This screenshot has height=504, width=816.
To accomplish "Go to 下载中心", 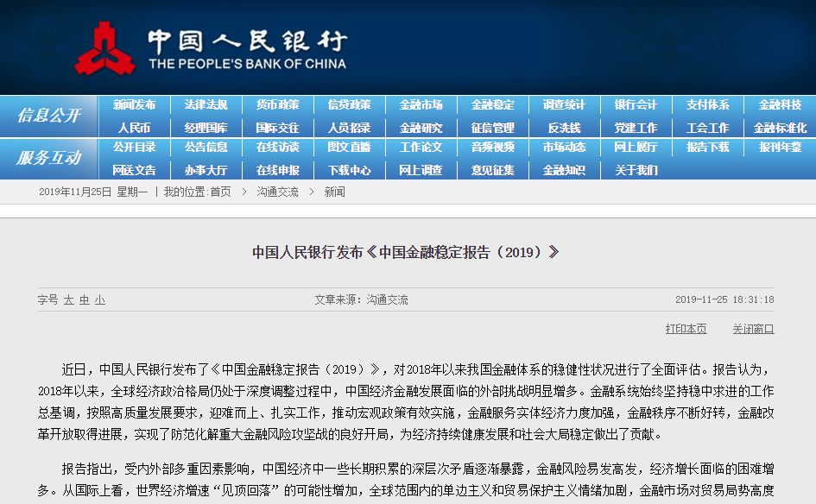I will tap(349, 170).
